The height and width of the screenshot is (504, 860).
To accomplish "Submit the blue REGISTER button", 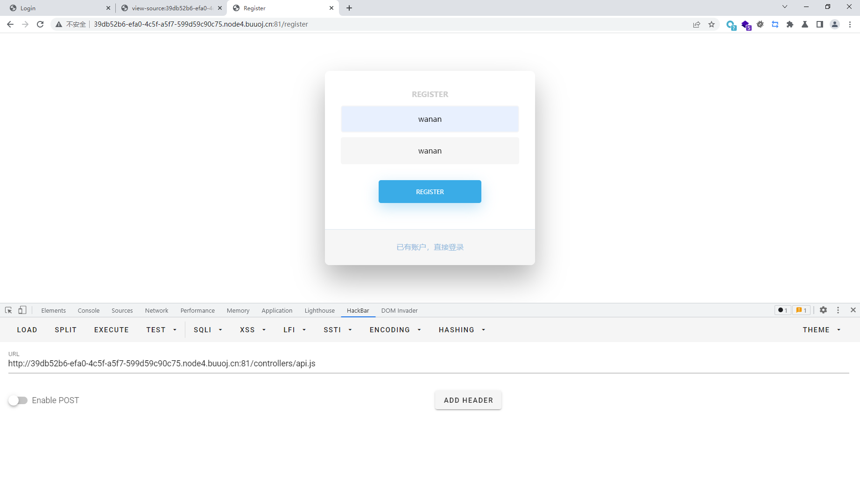I will (430, 192).
